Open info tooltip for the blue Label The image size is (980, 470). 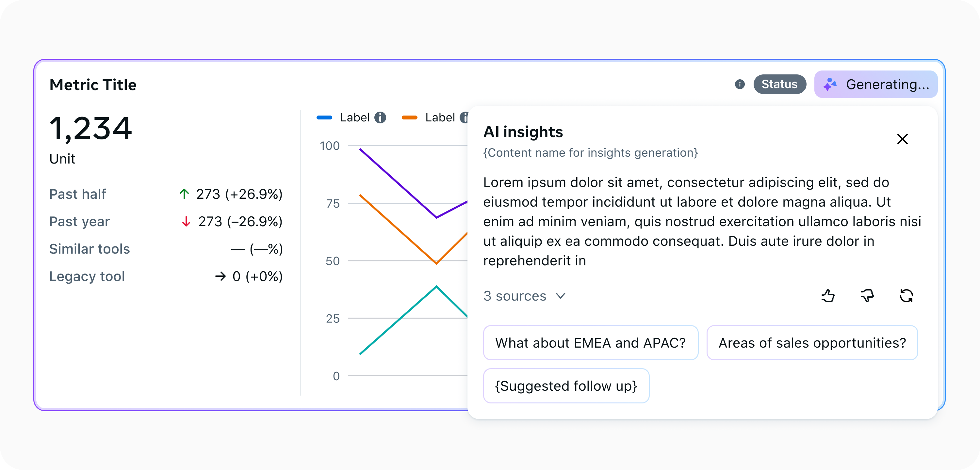[x=380, y=117]
